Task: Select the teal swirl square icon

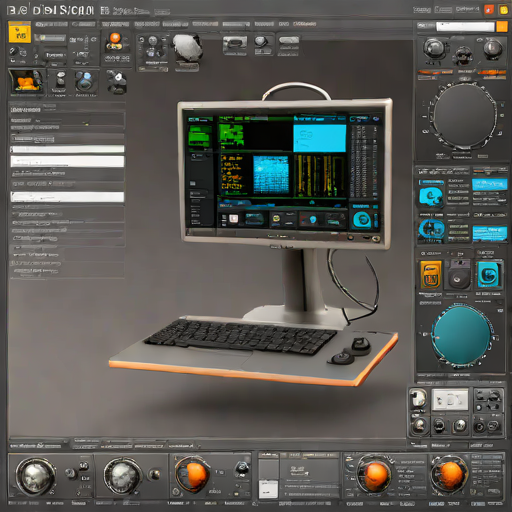Action: click(488, 275)
